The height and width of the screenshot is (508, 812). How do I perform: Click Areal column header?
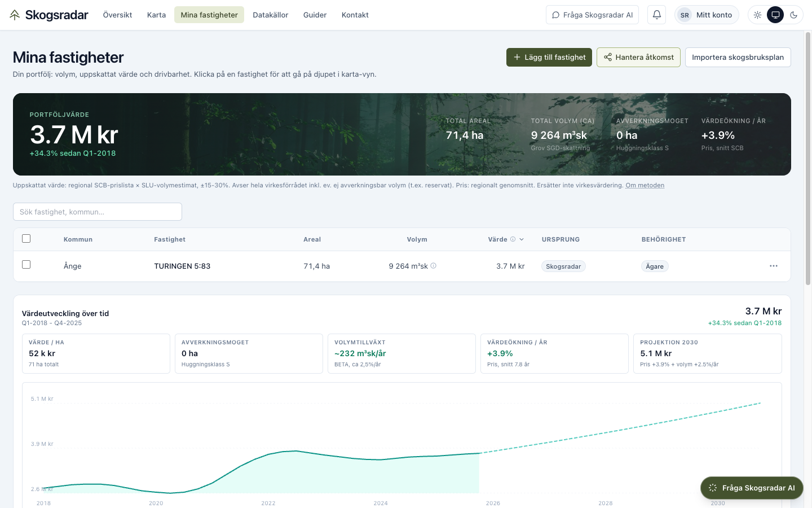point(312,239)
